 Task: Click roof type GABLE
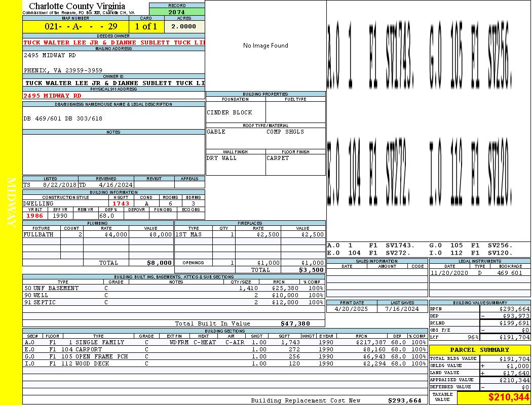(x=216, y=132)
